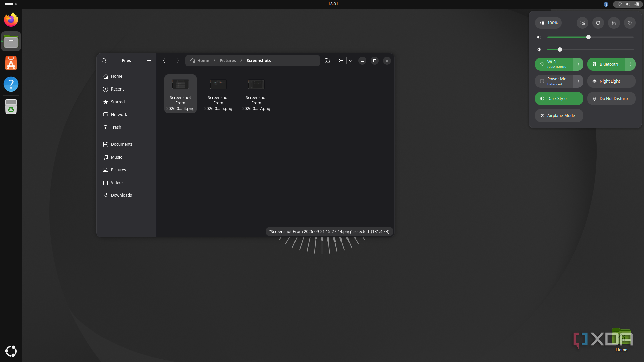Open Trash in the Files sidebar
Screen dimensions: 644x362
(127, 127)
